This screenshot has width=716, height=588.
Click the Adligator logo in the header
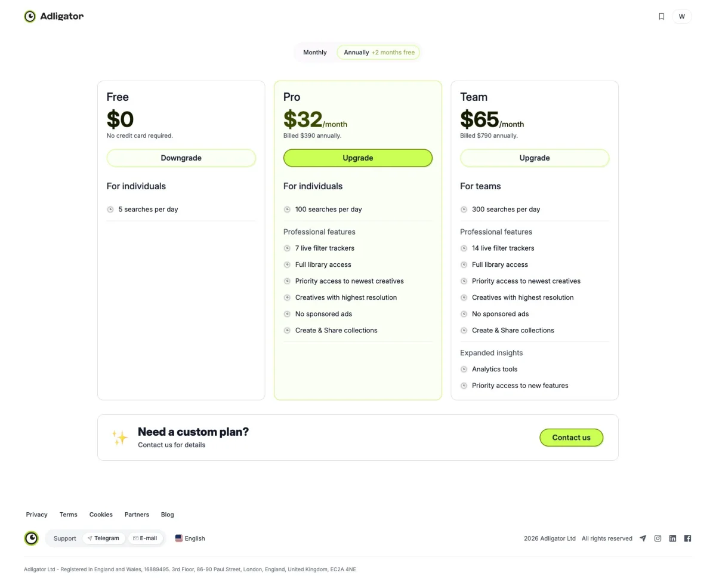53,16
